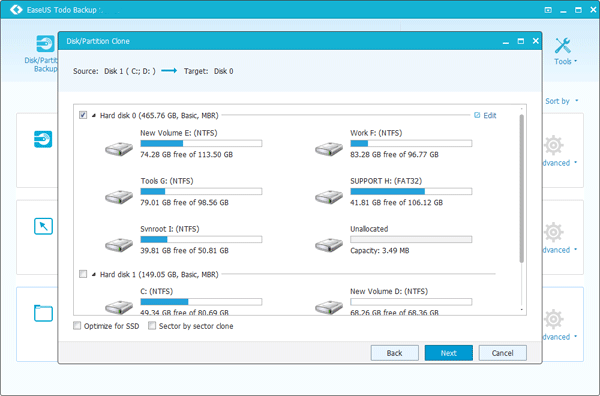Image resolution: width=600 pixels, height=396 pixels.
Task: Click the Advanced gear icon of the first task card
Action: 554,145
